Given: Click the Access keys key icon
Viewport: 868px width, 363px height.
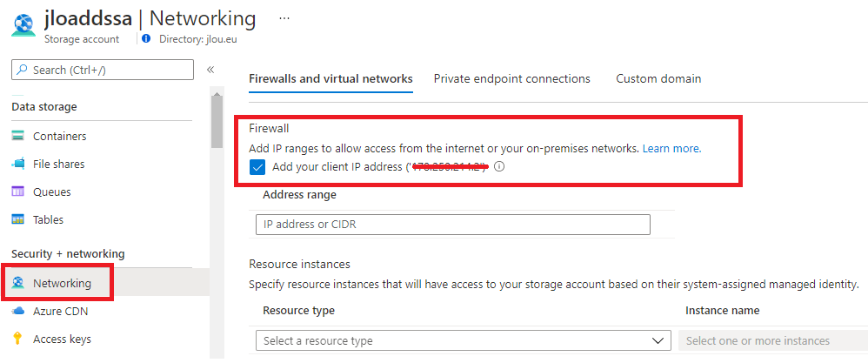Looking at the screenshot, I should 18,339.
